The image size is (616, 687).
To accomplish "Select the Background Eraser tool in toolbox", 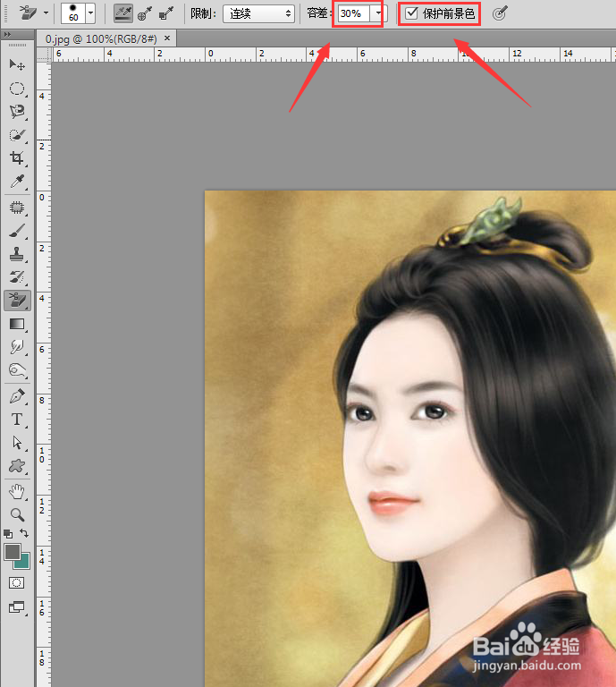I will (17, 301).
